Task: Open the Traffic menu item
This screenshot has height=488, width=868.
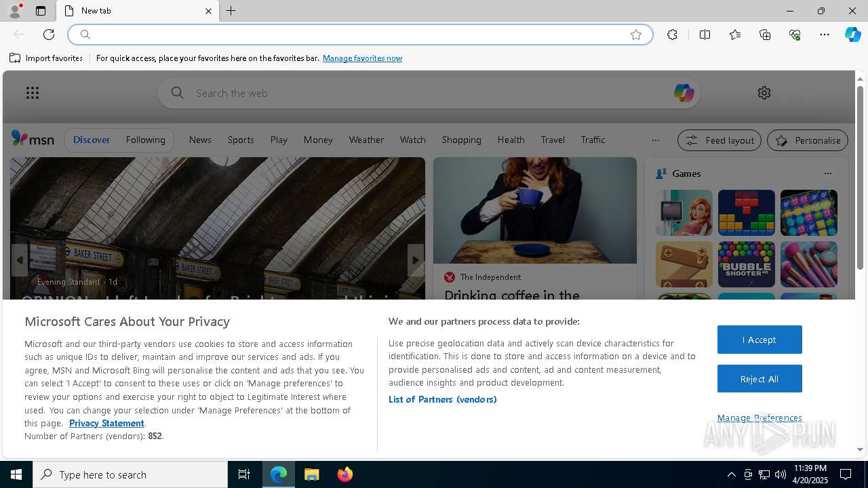Action: click(x=593, y=140)
